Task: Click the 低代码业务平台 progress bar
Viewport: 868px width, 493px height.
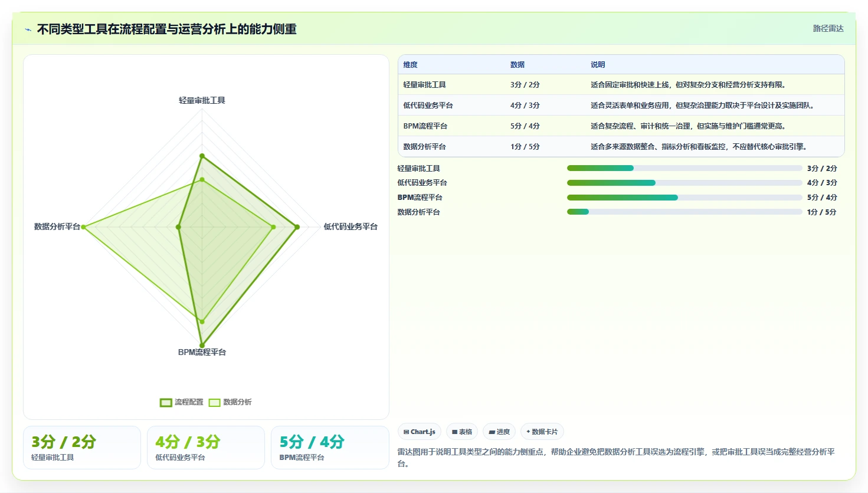Action: click(684, 183)
